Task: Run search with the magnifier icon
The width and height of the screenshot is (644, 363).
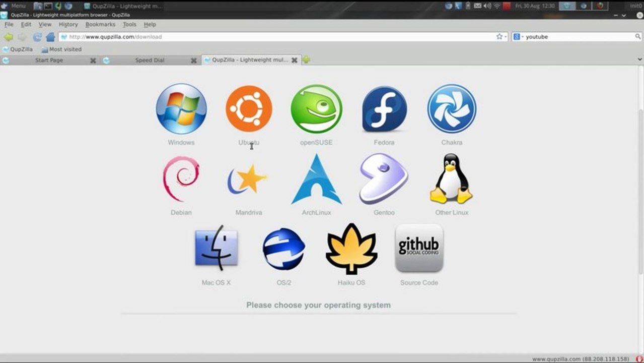Action: coord(637,37)
